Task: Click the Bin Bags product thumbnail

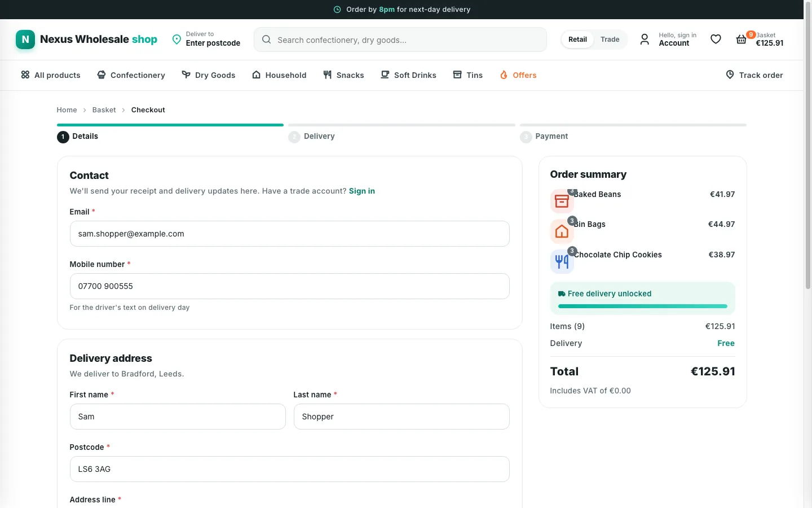Action: coord(562,231)
